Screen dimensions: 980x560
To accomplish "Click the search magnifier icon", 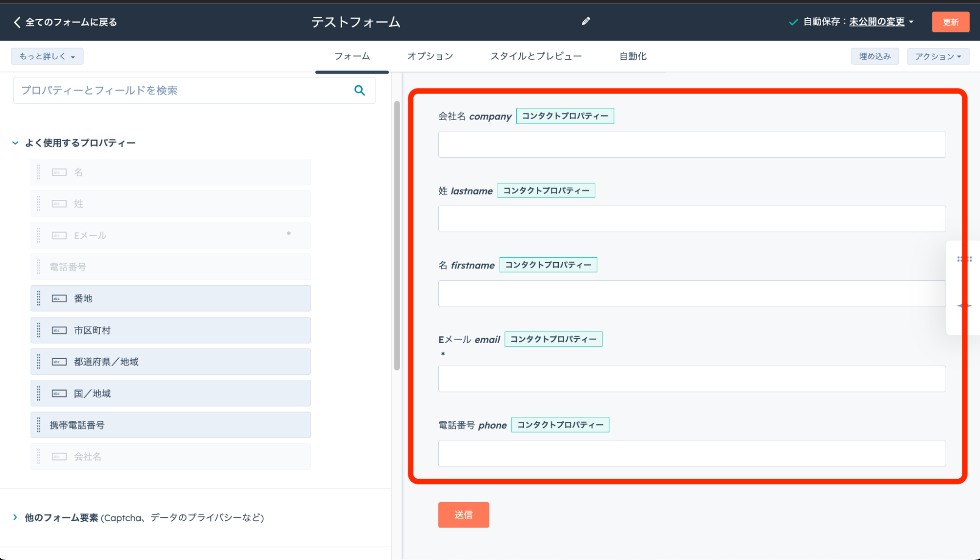I will pyautogui.click(x=360, y=90).
